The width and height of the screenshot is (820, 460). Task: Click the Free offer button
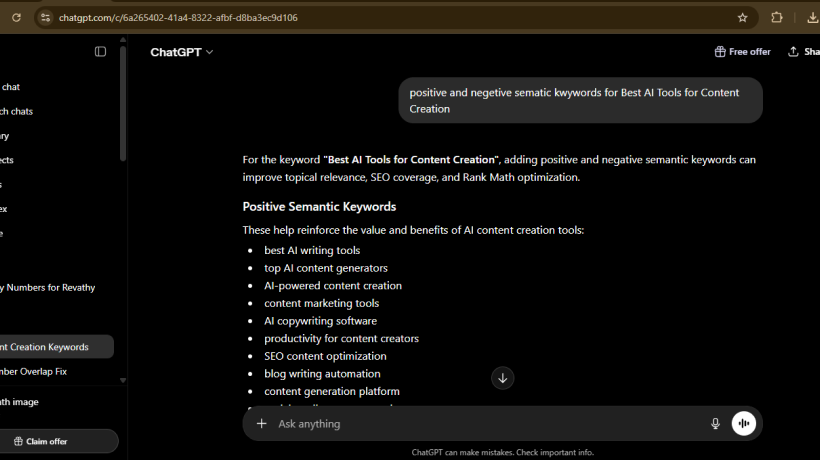pos(743,52)
